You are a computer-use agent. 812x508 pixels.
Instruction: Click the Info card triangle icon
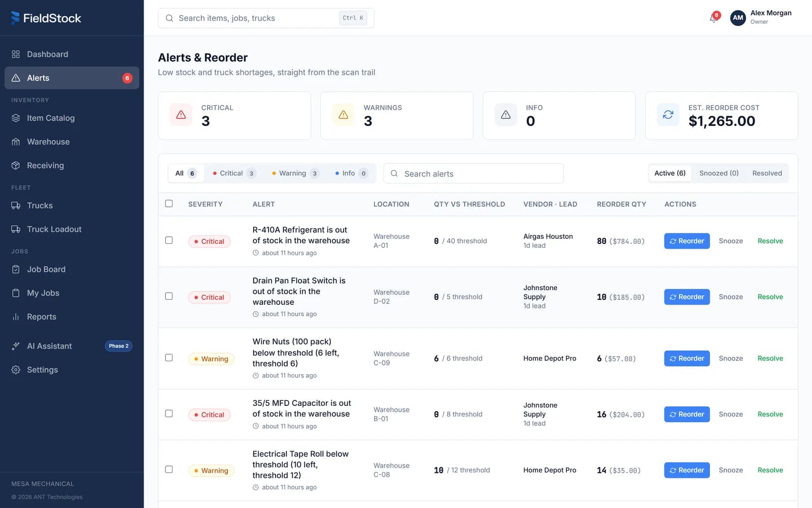[505, 115]
